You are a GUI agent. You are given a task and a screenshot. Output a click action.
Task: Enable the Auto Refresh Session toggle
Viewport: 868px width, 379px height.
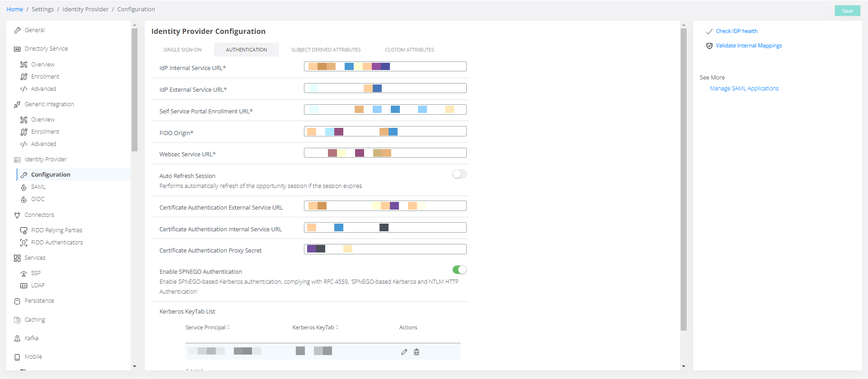pyautogui.click(x=459, y=174)
